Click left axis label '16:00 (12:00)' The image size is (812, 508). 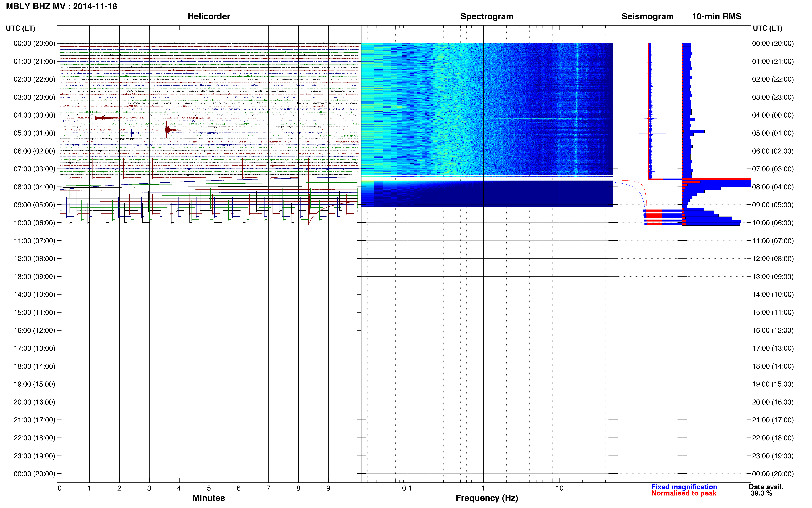point(34,330)
